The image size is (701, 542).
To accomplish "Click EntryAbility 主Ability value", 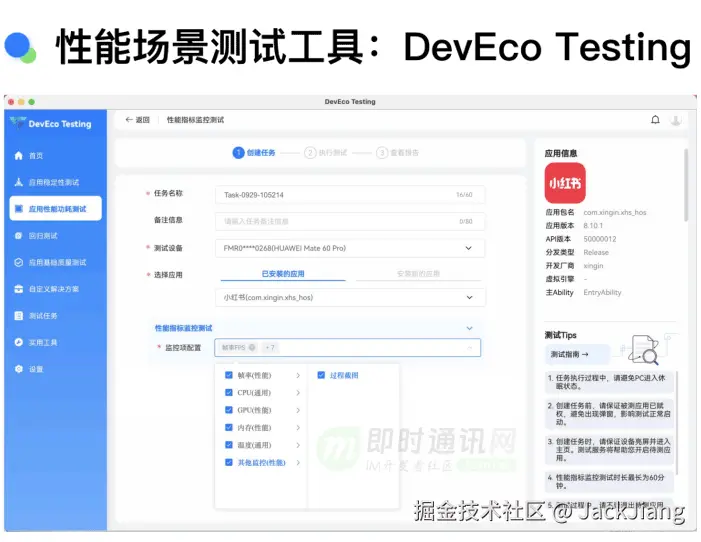I will (602, 292).
